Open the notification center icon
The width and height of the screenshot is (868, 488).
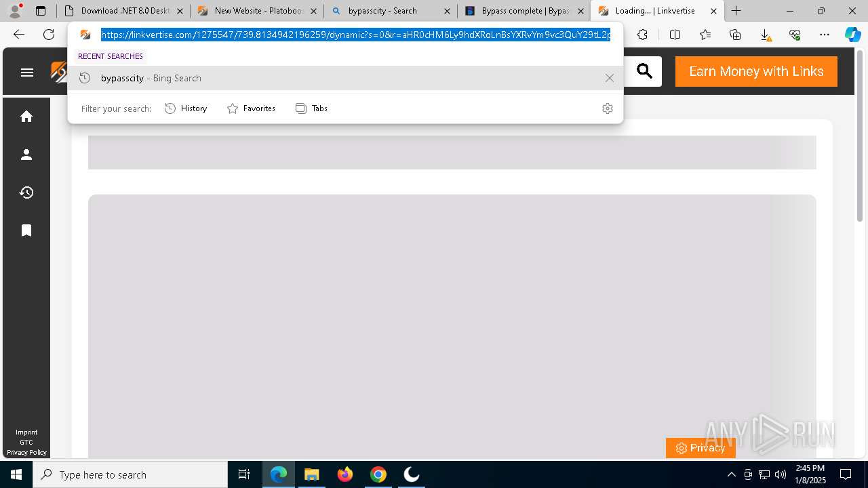coord(846,474)
